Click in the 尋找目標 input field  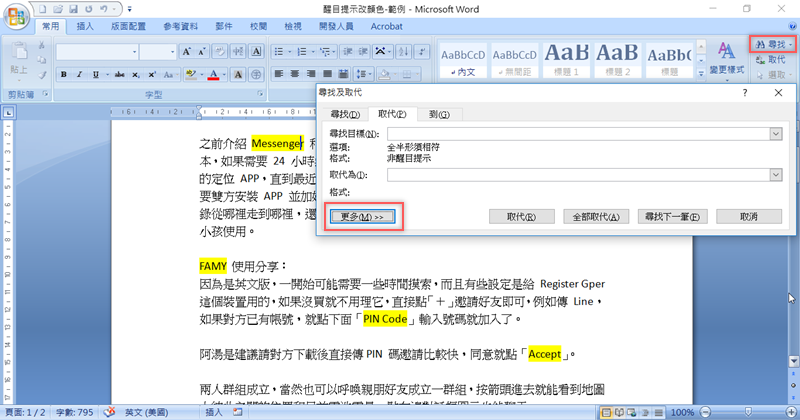579,134
